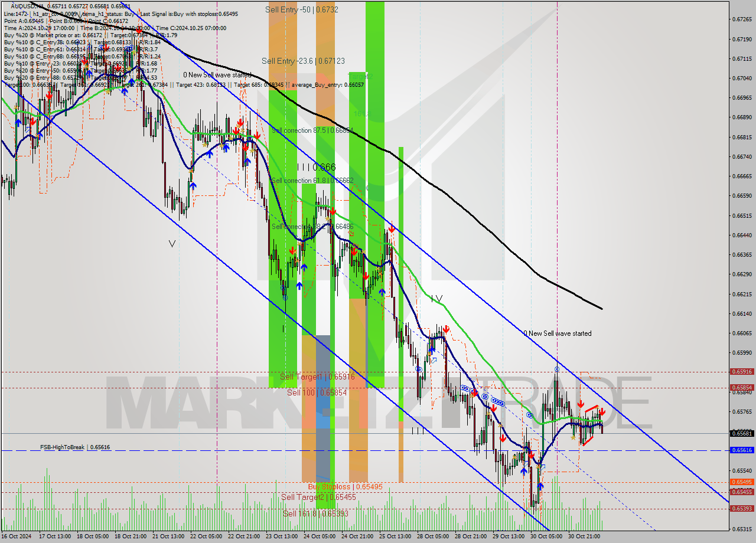The image size is (756, 543).
Task: Click the '17 Oct 13:00' time label
Action: 54,537
